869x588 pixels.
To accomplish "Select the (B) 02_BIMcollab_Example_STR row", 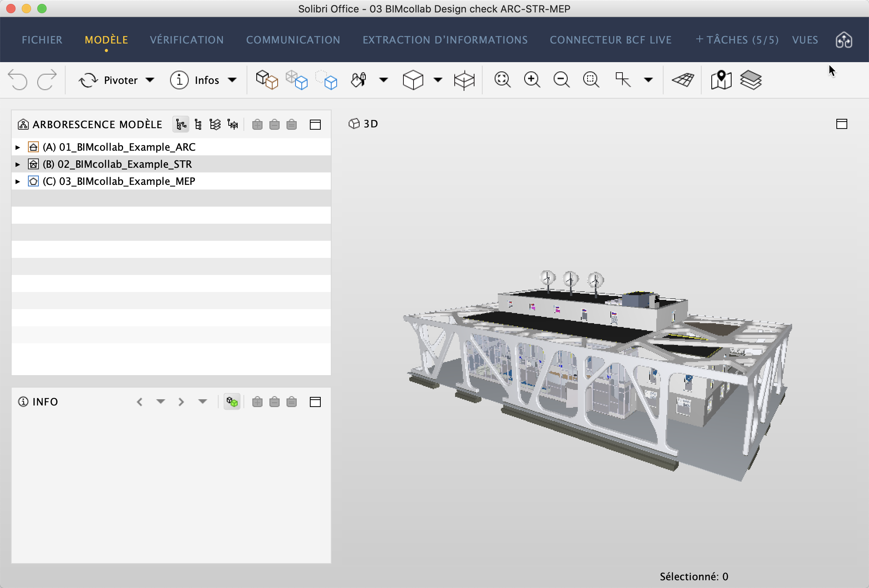I will click(x=171, y=164).
